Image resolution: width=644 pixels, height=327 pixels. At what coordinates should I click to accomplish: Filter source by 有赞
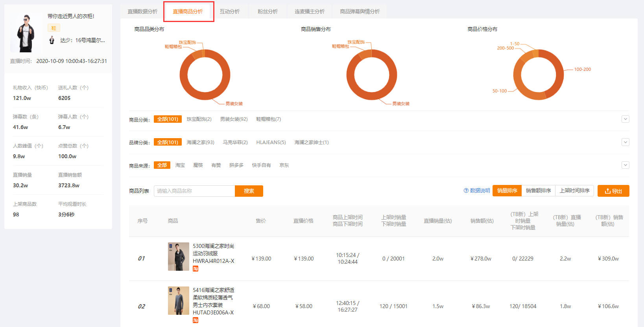[216, 165]
